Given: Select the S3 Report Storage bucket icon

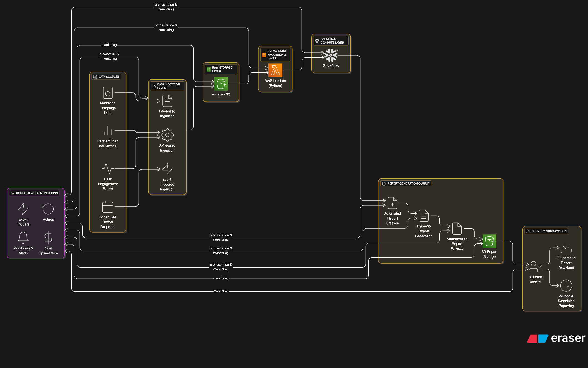Looking at the screenshot, I should pyautogui.click(x=489, y=242).
